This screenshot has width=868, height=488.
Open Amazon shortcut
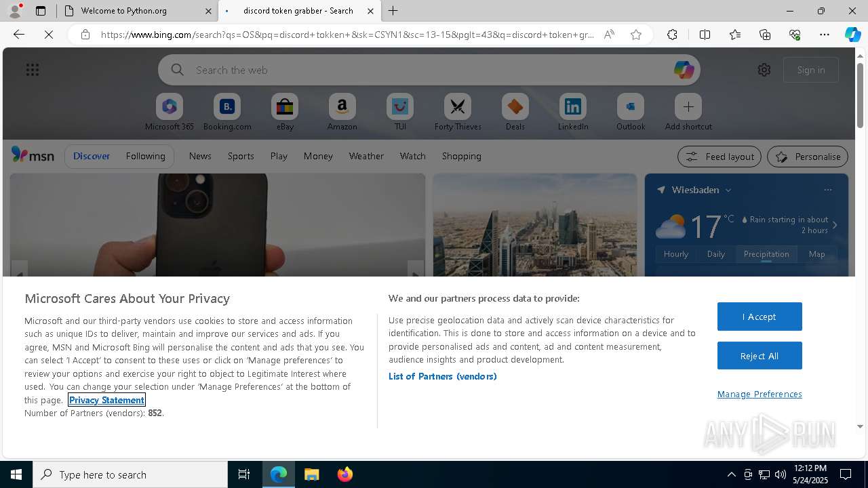point(342,113)
